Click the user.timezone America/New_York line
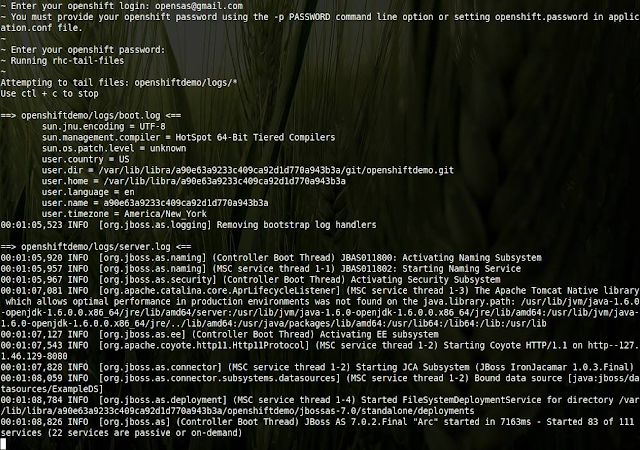The height and width of the screenshot is (450, 640). point(124,214)
